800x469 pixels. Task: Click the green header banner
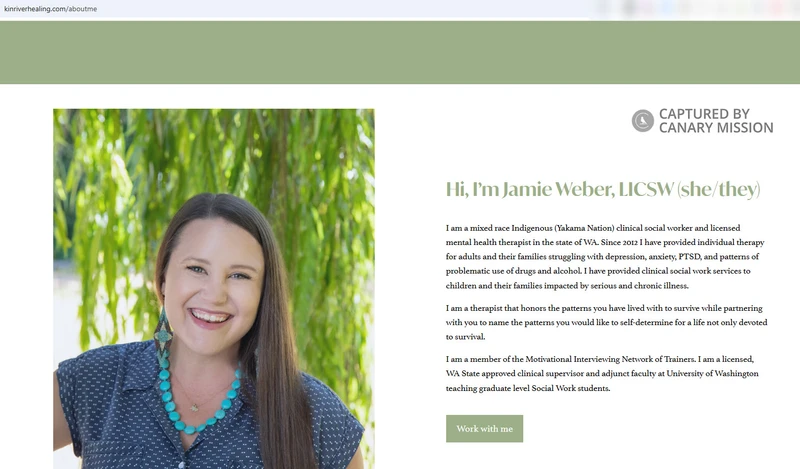coord(400,53)
